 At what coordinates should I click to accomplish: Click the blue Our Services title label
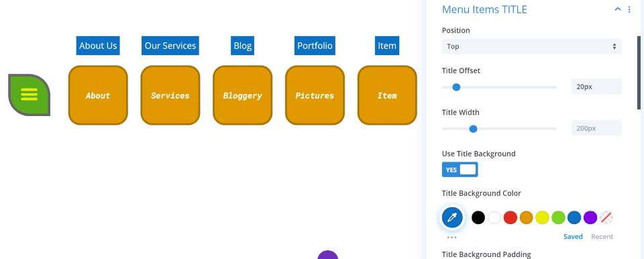(x=170, y=46)
